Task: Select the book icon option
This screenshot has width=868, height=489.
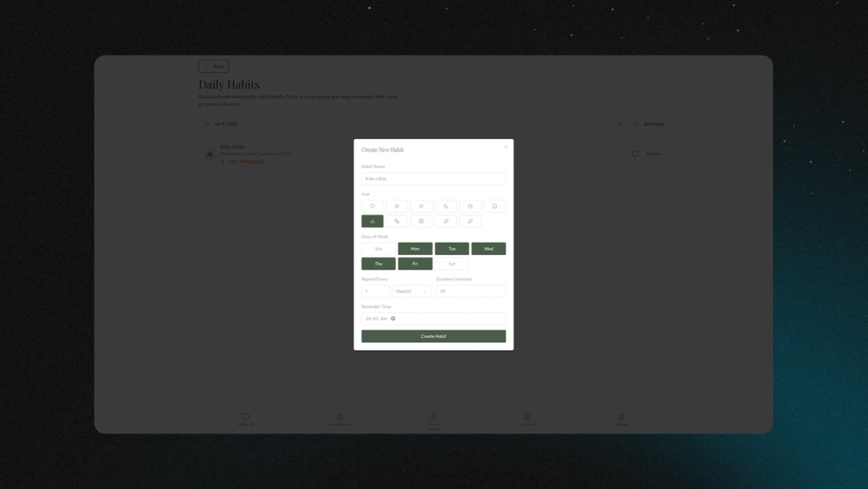Action: (495, 206)
